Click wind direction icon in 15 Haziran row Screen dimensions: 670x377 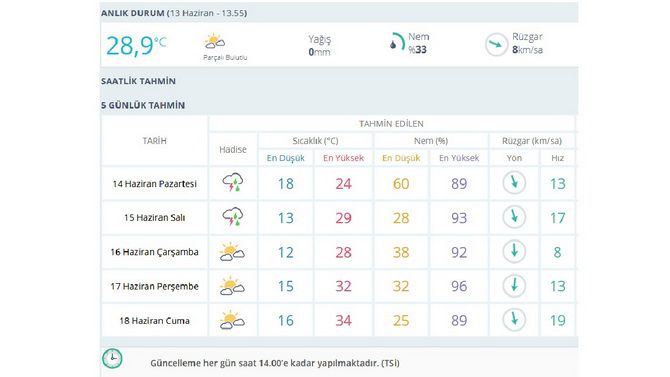(x=514, y=217)
